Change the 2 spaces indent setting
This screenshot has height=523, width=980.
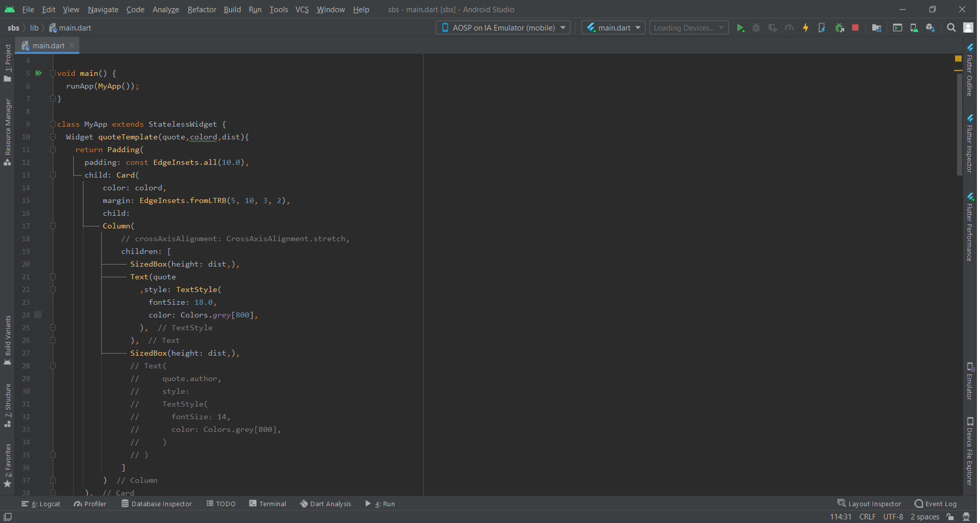pos(925,517)
